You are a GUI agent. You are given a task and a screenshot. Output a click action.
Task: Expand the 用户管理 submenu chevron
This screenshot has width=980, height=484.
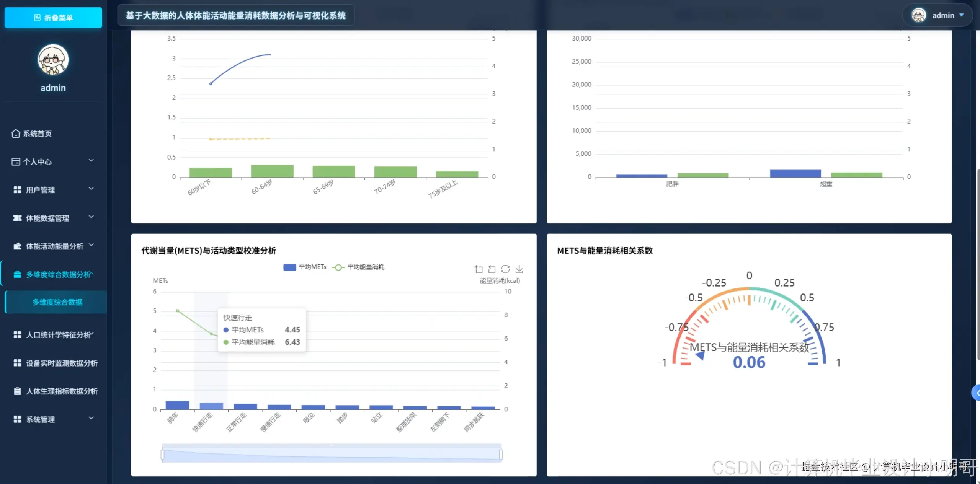(x=91, y=189)
